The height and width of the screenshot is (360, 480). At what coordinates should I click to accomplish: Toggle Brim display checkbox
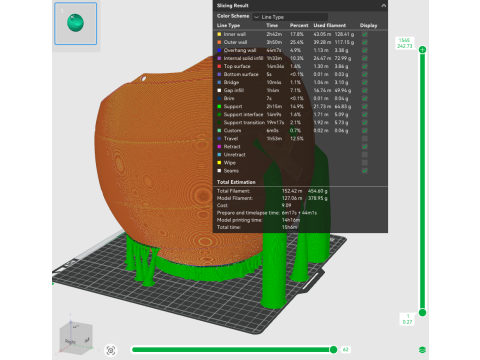(365, 98)
